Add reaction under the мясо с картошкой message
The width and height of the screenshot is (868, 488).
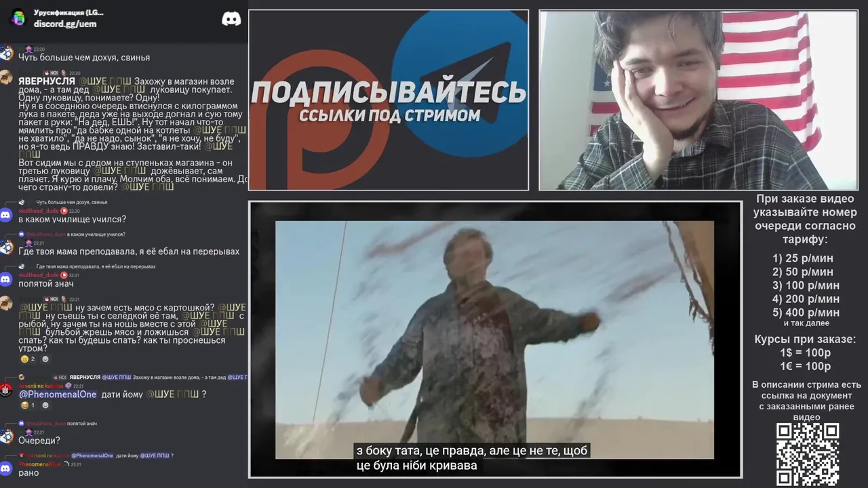[45, 359]
